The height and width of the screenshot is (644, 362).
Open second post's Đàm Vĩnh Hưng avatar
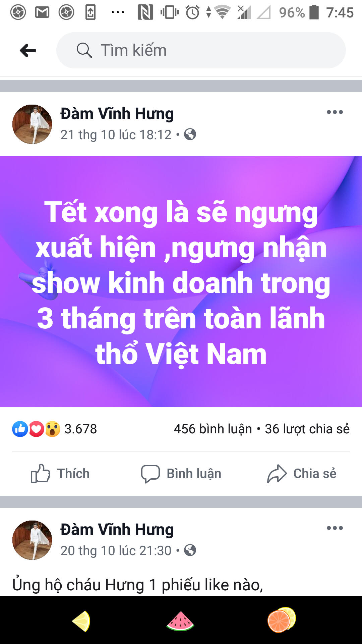click(x=32, y=540)
